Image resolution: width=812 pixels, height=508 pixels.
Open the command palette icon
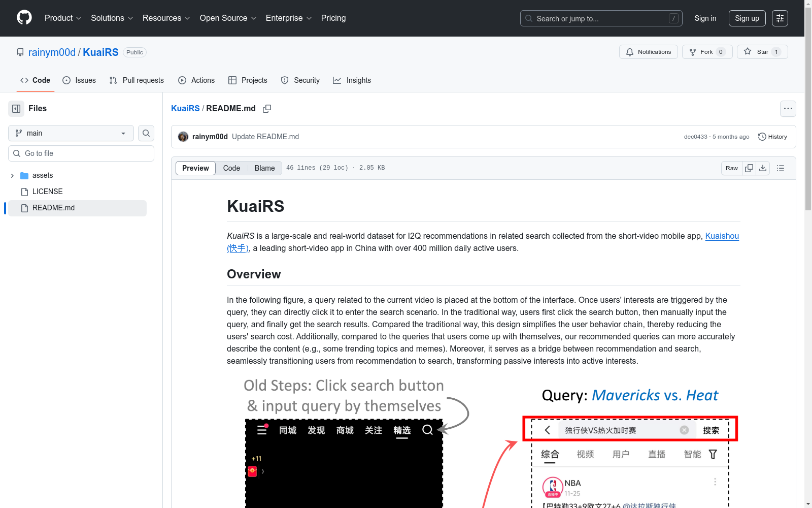(780, 18)
